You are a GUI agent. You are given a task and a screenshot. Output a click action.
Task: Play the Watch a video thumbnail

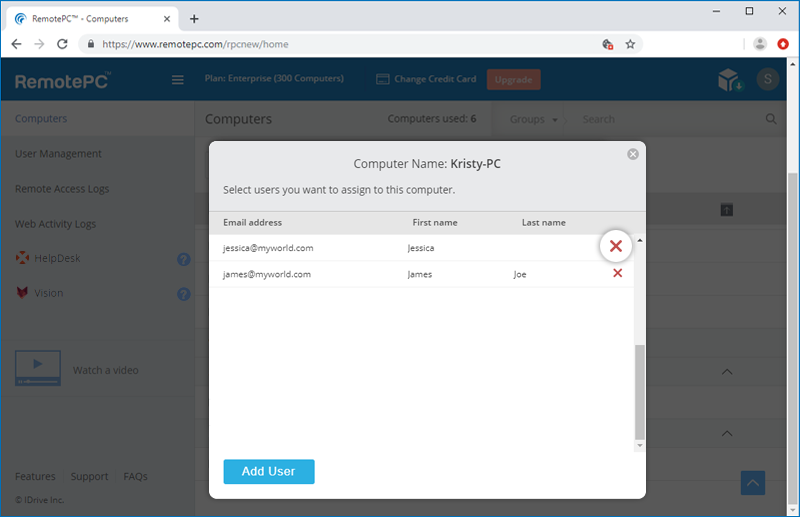point(38,367)
